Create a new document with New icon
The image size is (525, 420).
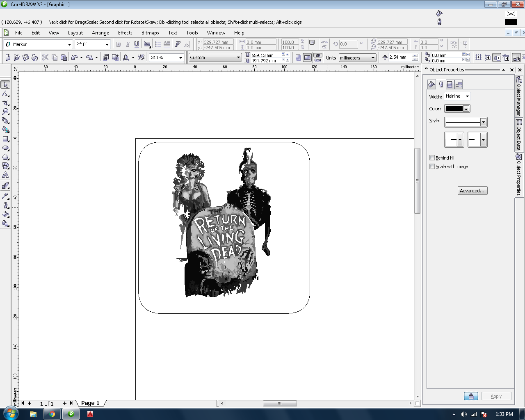click(x=8, y=57)
